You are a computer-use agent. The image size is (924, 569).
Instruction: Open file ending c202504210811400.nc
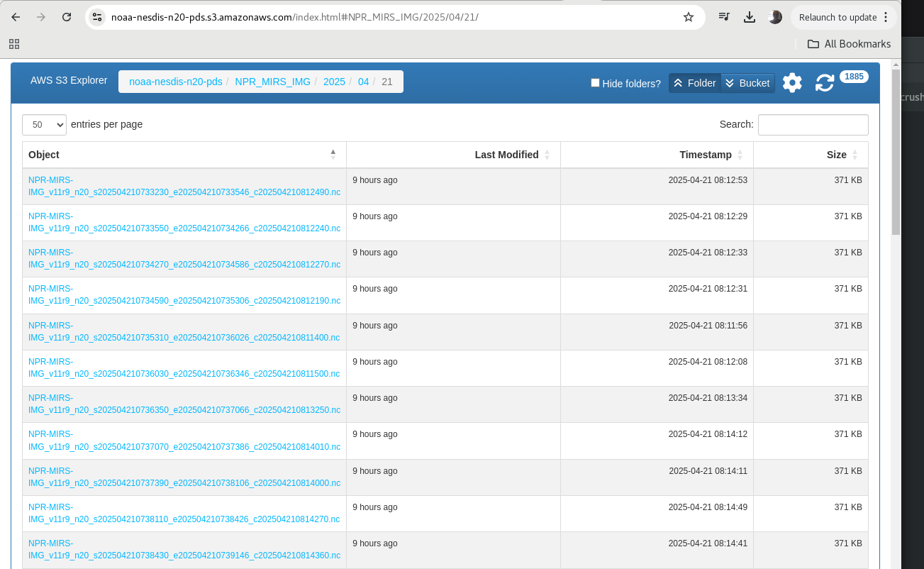[x=184, y=331]
